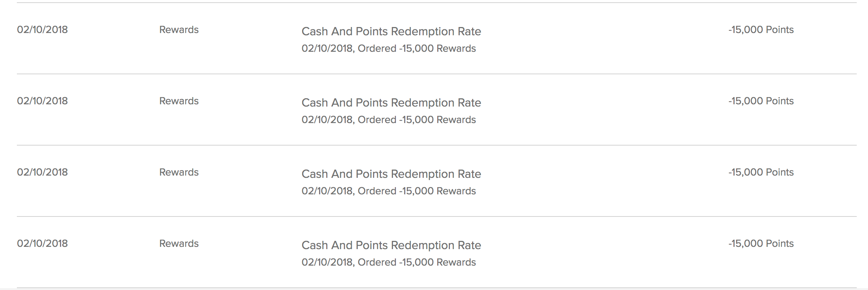Select -15,000 Points amount in the first row
Viewport: 868px width, 290px height.
click(x=761, y=30)
